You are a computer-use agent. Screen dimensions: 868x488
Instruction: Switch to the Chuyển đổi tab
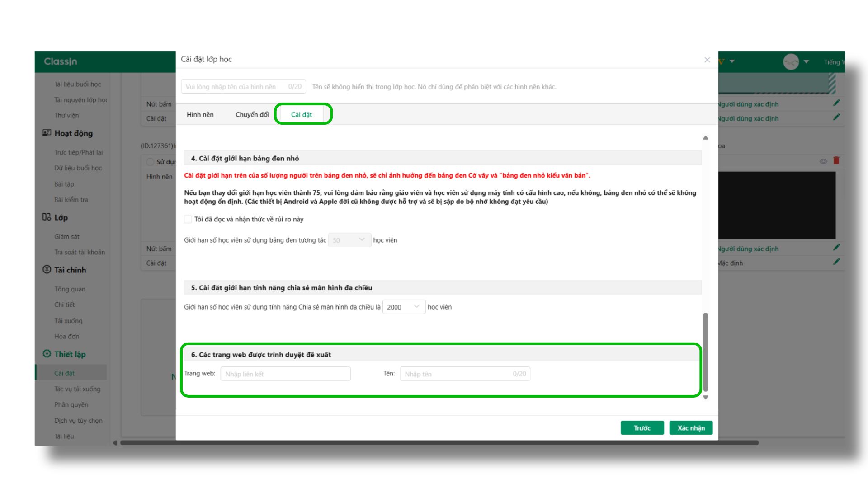(x=252, y=115)
